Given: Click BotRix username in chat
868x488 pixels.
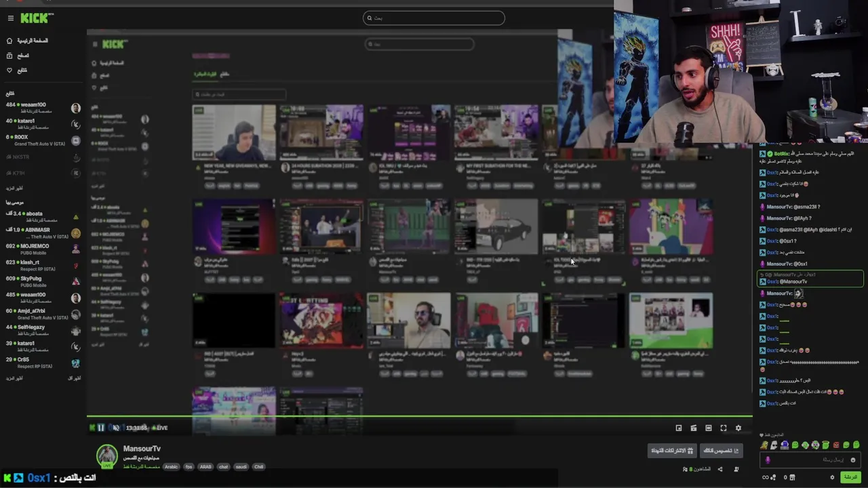Looking at the screenshot, I should click(782, 154).
